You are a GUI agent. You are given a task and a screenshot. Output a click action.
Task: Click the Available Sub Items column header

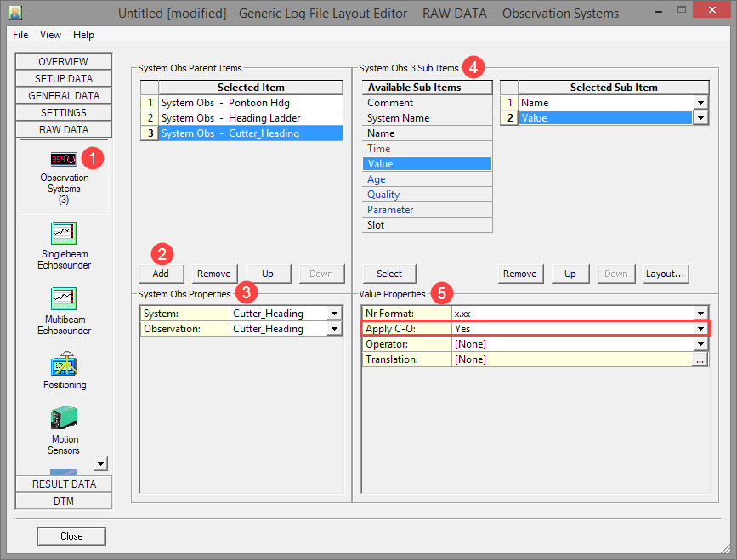point(427,88)
